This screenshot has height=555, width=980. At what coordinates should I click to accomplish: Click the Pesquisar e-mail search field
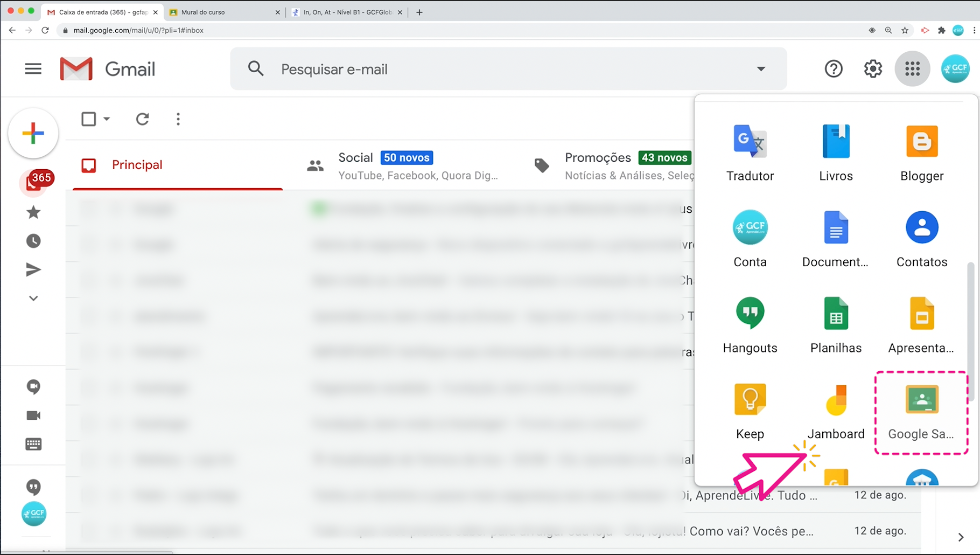(508, 69)
